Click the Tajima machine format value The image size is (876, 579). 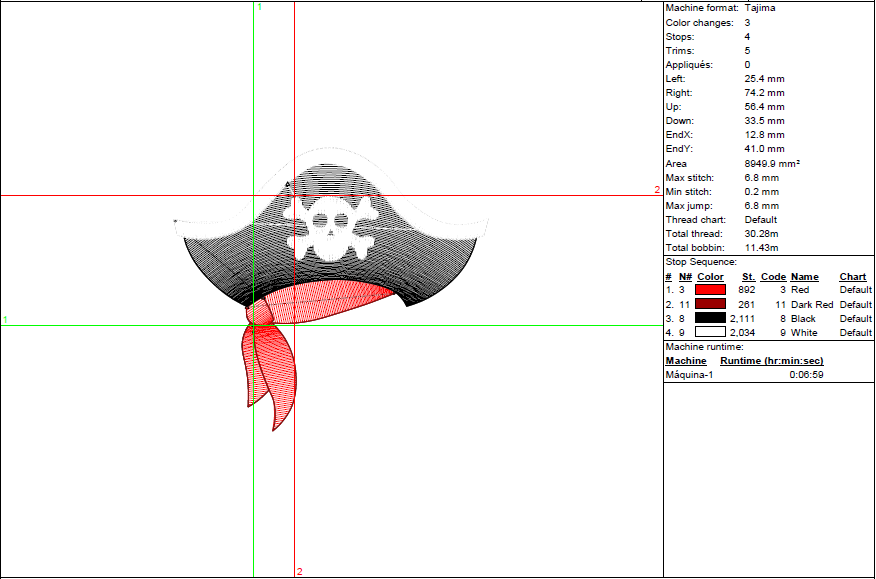pos(760,8)
